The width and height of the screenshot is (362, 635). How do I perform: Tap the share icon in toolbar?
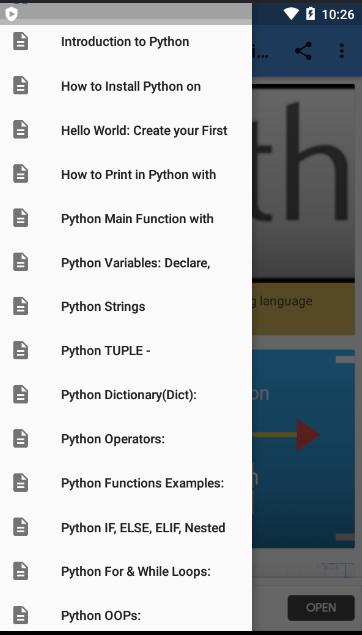tap(303, 51)
